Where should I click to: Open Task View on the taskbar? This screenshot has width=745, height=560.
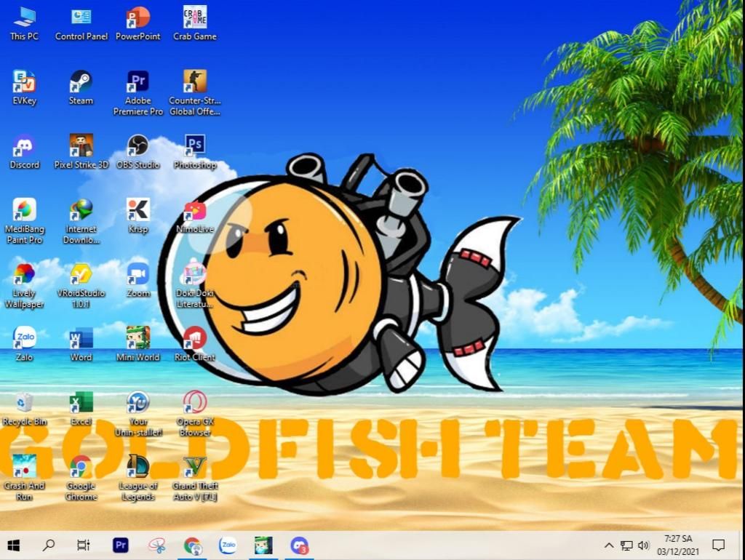(x=84, y=545)
